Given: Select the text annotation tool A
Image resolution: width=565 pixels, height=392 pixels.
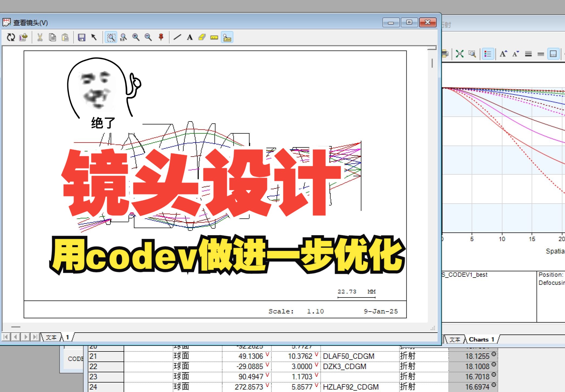Looking at the screenshot, I should 190,38.
